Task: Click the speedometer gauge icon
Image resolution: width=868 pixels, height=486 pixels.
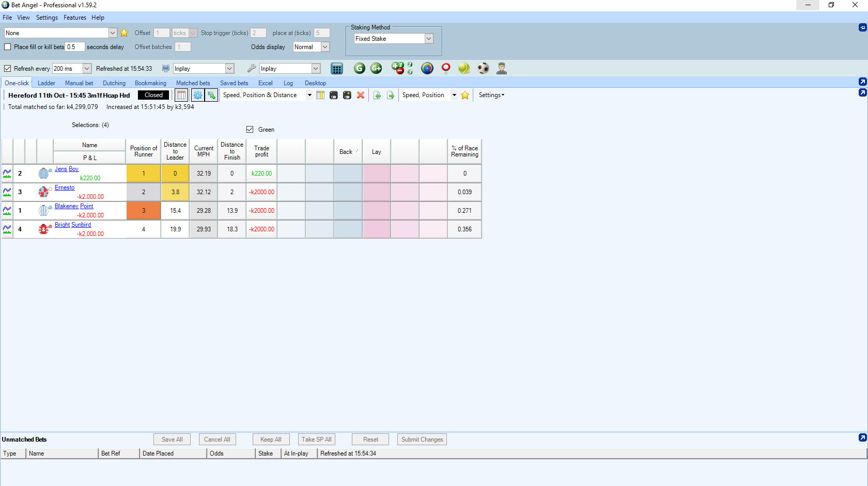Action: [427, 68]
